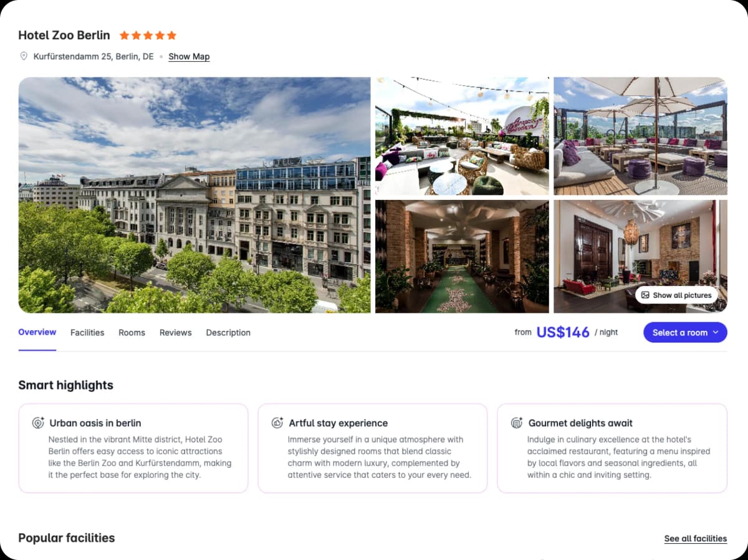
Task: Click the picture icon in Show all pictures
Action: tap(645, 295)
